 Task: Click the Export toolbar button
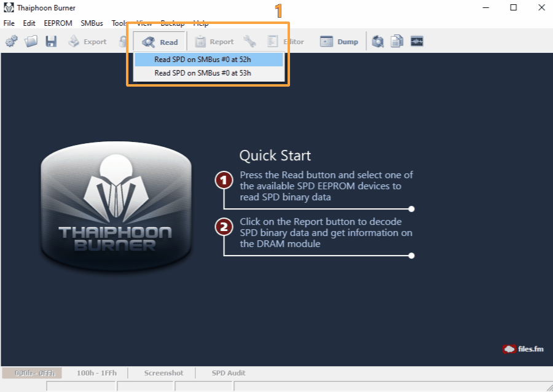pos(87,42)
